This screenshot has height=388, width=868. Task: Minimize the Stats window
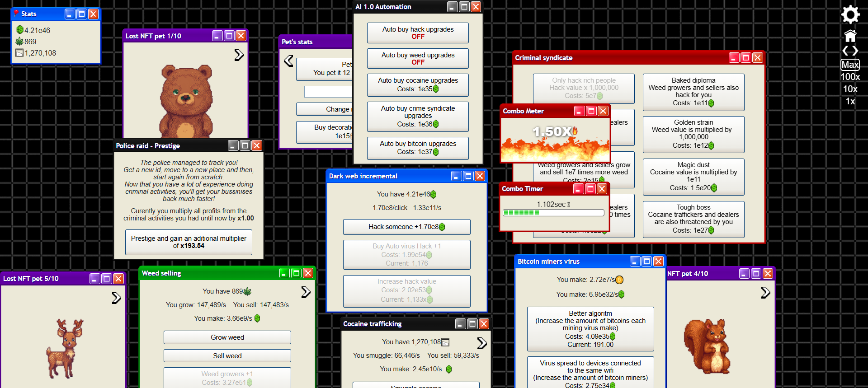(x=70, y=14)
